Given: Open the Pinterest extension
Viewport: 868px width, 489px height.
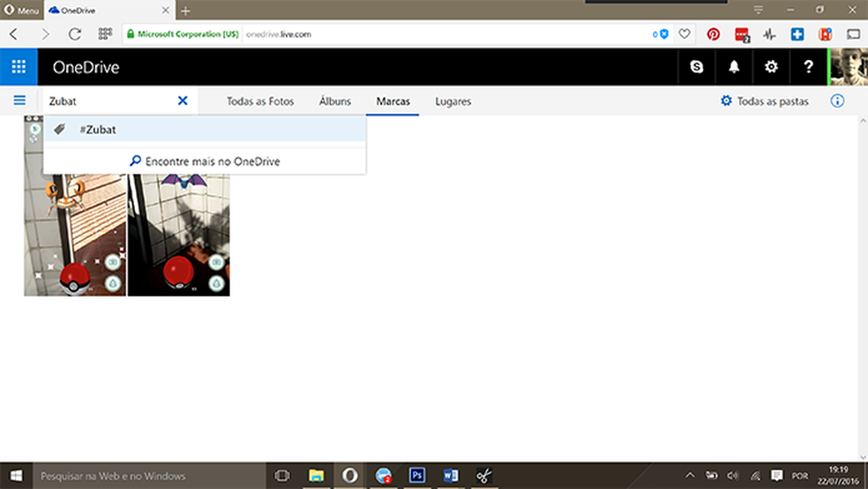Looking at the screenshot, I should point(713,34).
